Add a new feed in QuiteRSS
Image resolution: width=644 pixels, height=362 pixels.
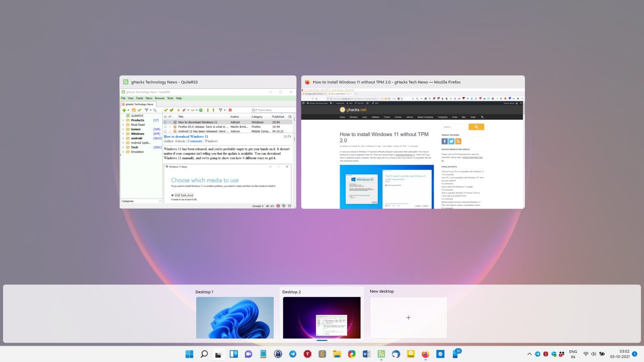(124, 110)
